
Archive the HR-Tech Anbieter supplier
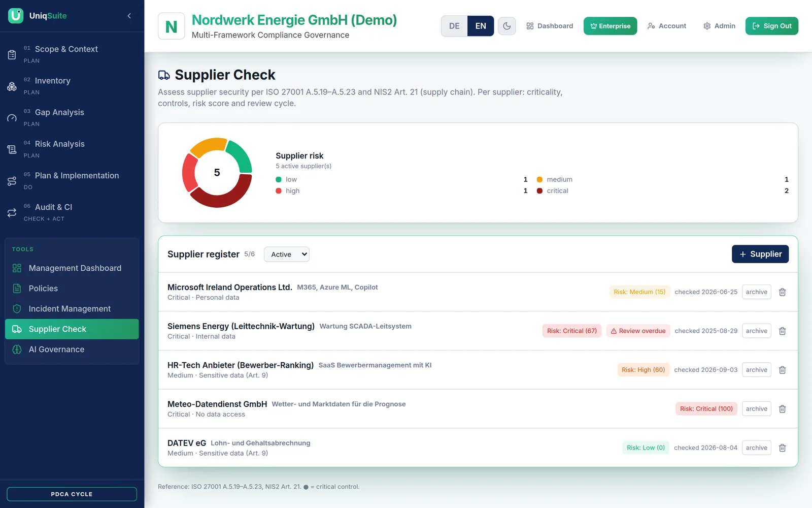pyautogui.click(x=756, y=370)
